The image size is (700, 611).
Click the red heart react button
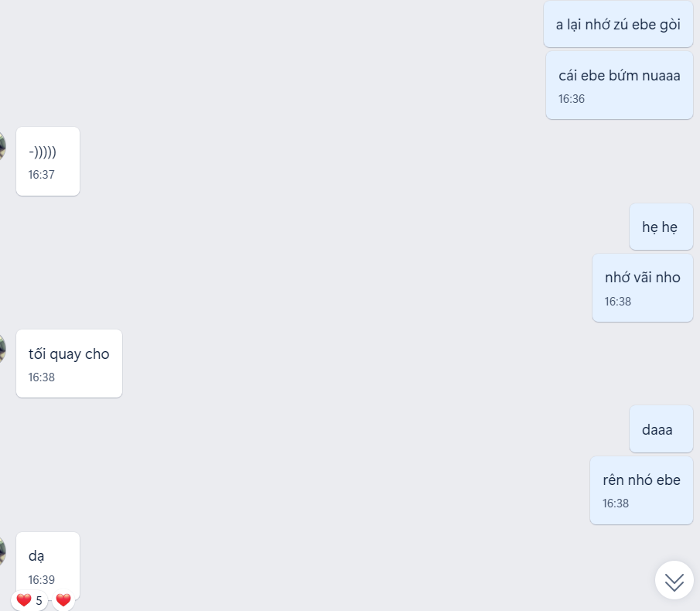pos(63,600)
